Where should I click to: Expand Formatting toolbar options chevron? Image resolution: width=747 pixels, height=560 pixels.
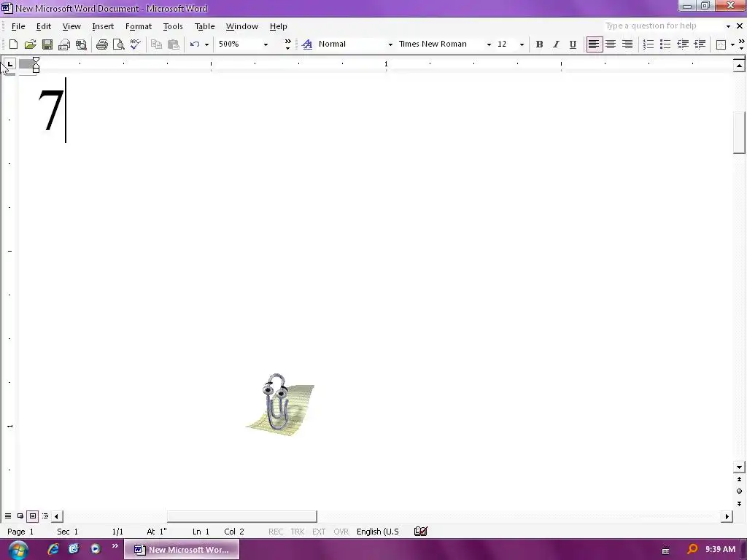742,44
